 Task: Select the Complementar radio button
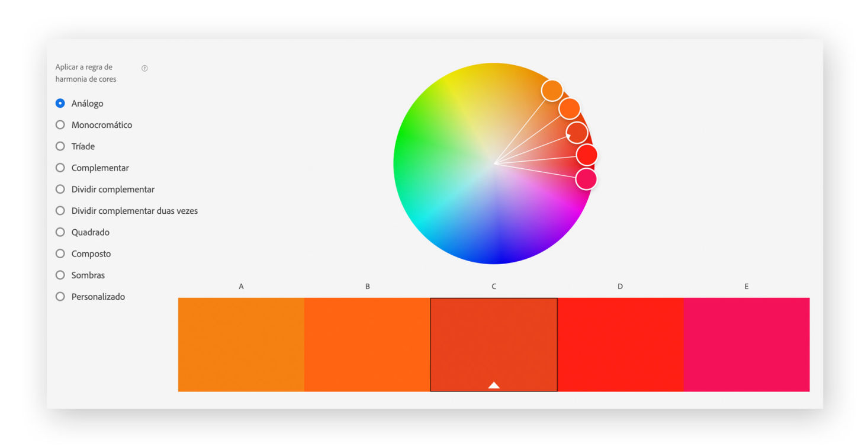click(92, 168)
